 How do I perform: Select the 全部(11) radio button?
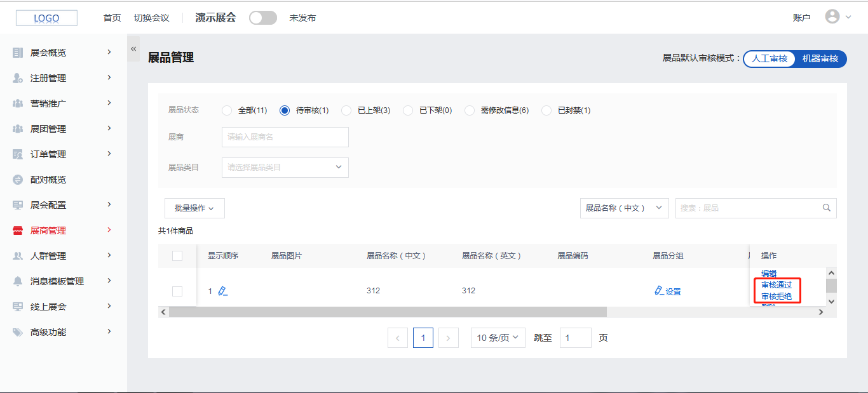[x=227, y=110]
